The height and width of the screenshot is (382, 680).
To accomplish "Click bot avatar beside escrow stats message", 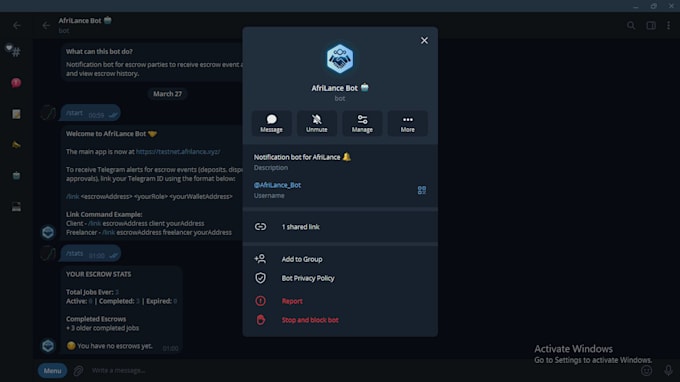I will (x=48, y=346).
